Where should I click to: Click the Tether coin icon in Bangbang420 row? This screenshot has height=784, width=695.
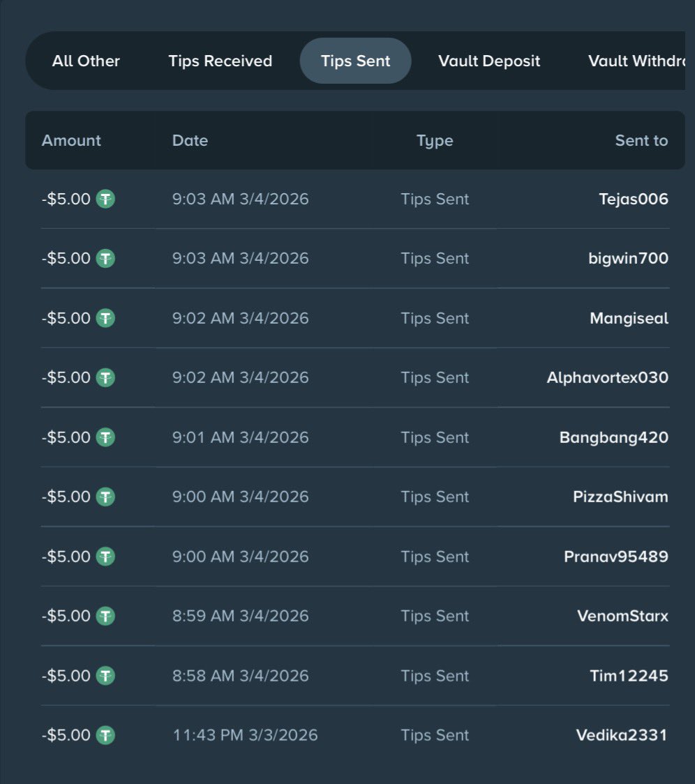105,437
